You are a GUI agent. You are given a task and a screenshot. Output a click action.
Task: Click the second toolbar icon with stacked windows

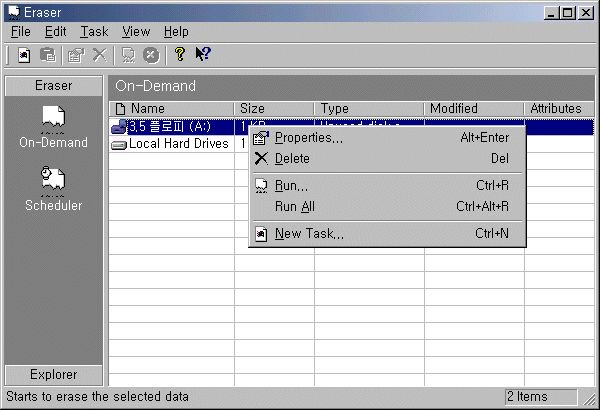coord(48,55)
